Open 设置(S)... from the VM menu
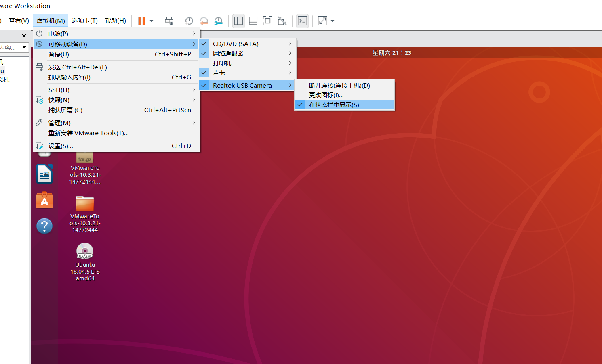Viewport: 602px width, 364px height. click(116, 146)
